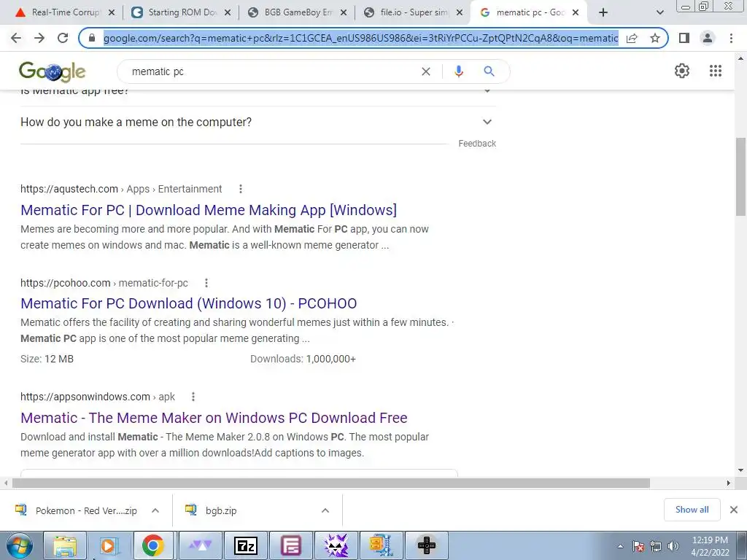Open a new browser tab
747x560 pixels.
click(603, 12)
